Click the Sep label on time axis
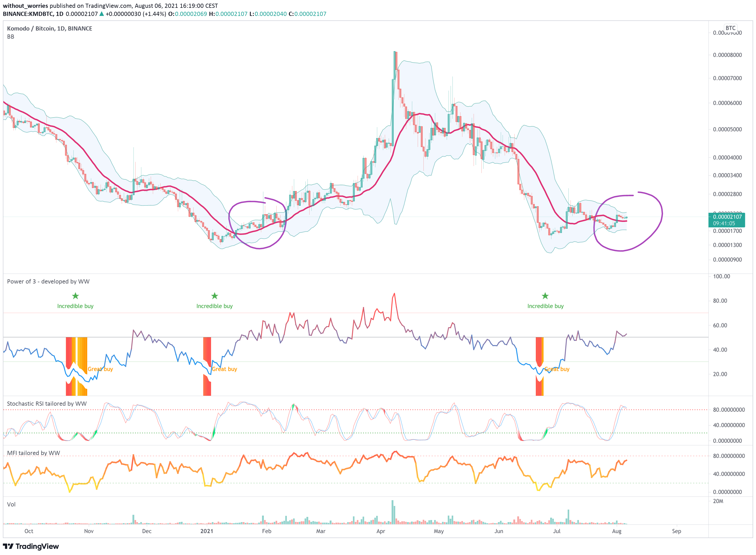This screenshot has height=555, width=756. tap(676, 531)
